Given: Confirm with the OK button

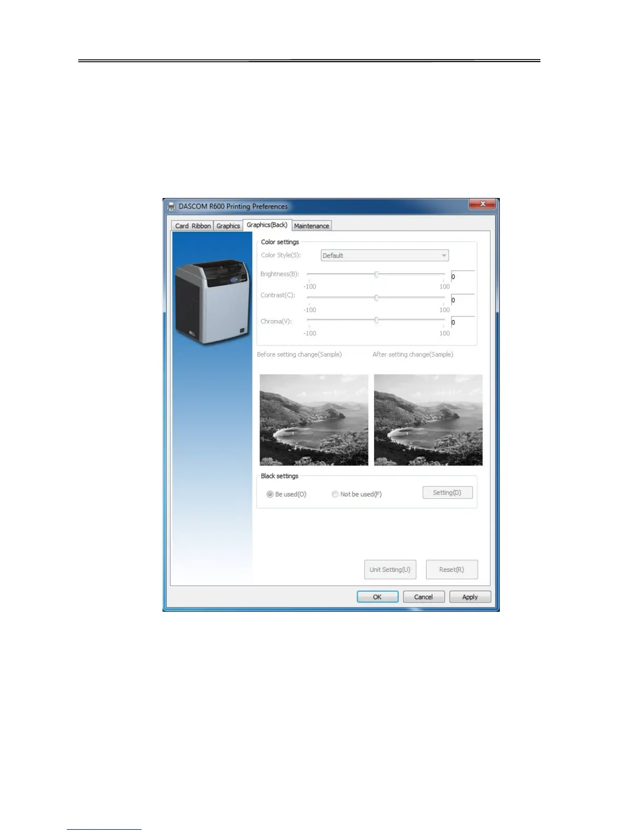Looking at the screenshot, I should click(377, 597).
